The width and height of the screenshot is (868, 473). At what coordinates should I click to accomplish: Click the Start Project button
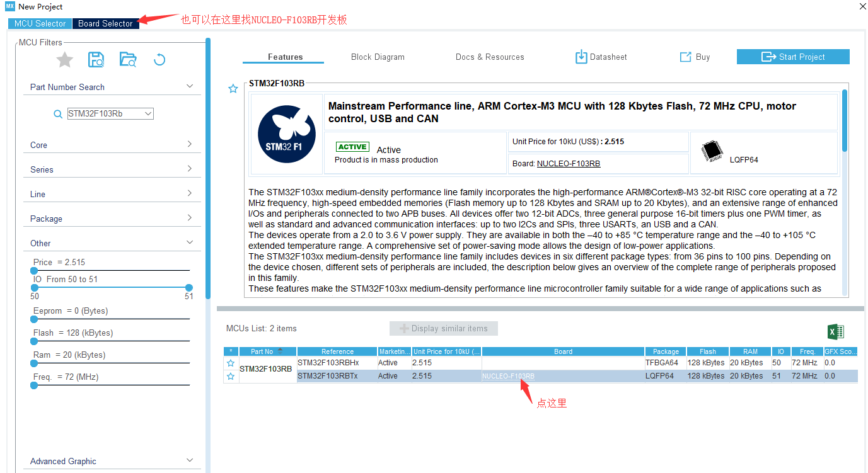[793, 57]
